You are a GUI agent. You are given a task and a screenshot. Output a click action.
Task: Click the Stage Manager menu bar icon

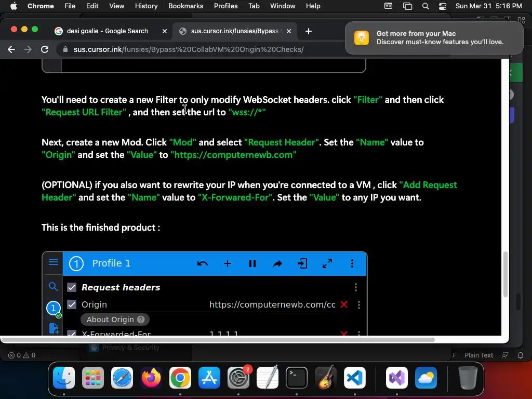tap(407, 6)
